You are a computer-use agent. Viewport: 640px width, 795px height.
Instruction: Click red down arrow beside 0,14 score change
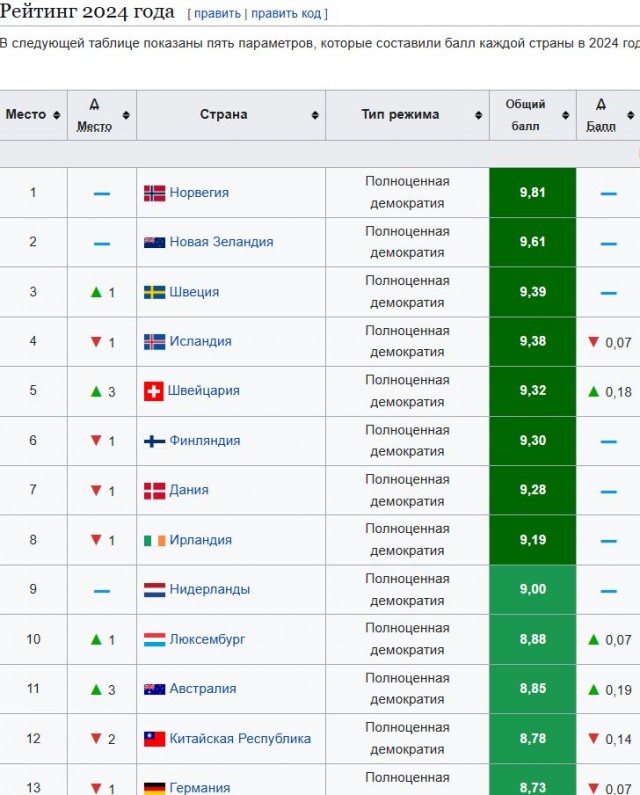coord(593,738)
